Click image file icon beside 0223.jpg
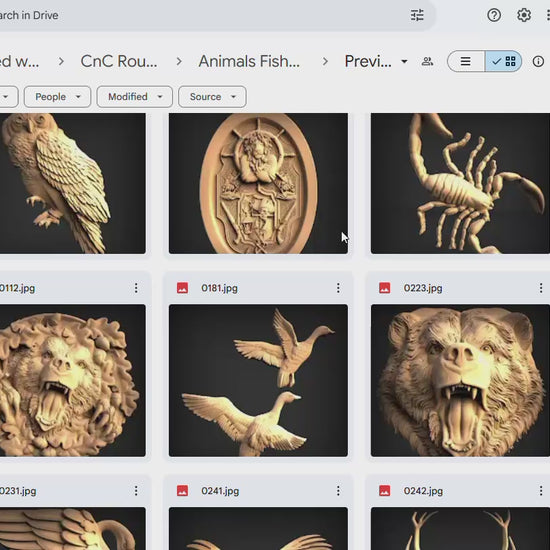550x550 pixels. point(385,288)
